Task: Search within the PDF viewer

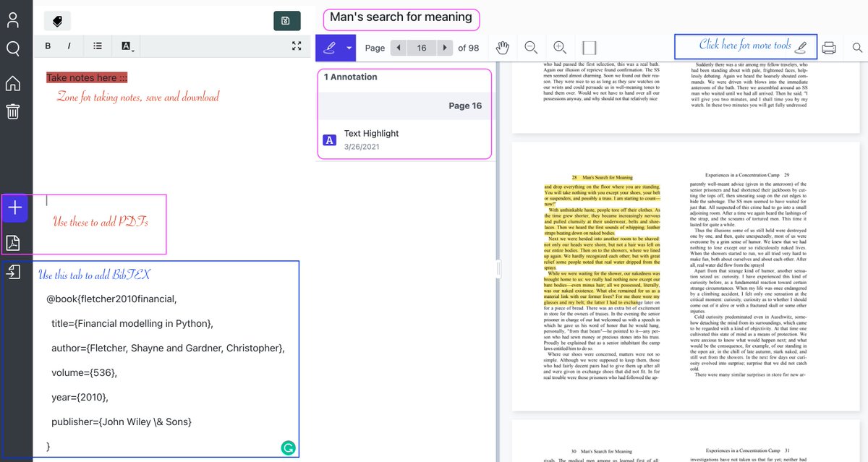Action: point(857,48)
